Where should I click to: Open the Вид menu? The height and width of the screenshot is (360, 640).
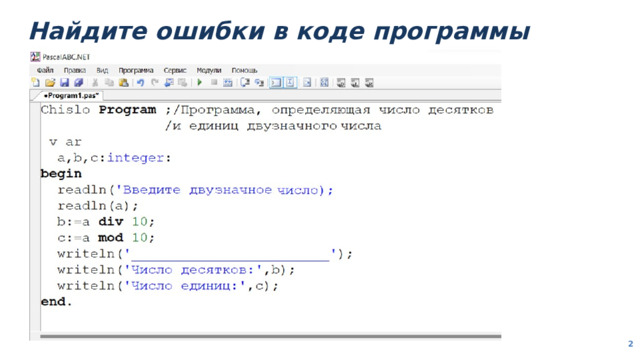[x=102, y=70]
